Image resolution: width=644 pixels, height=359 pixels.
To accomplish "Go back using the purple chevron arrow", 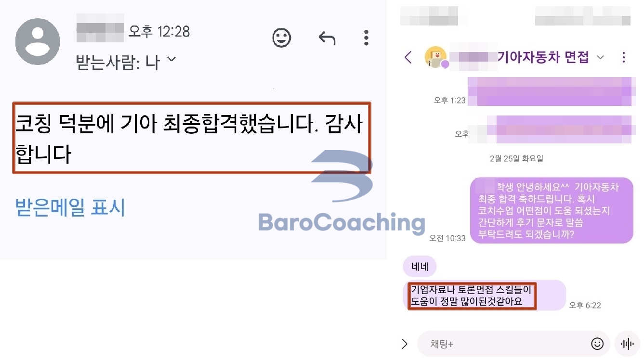I will tap(408, 58).
